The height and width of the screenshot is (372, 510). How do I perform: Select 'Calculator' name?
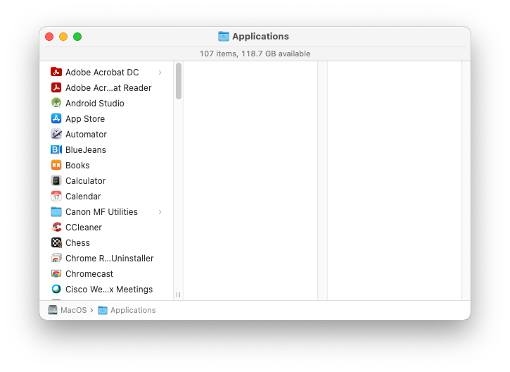[85, 181]
